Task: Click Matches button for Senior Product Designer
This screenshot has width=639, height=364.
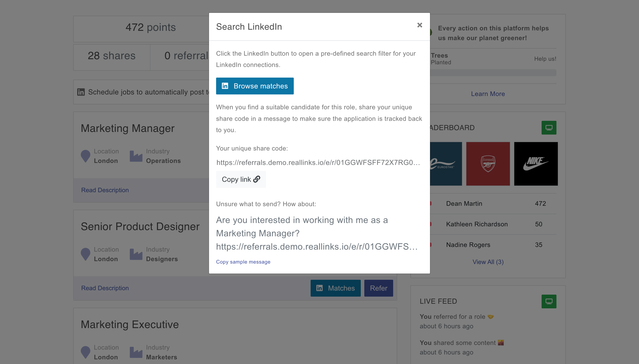Action: click(x=335, y=288)
